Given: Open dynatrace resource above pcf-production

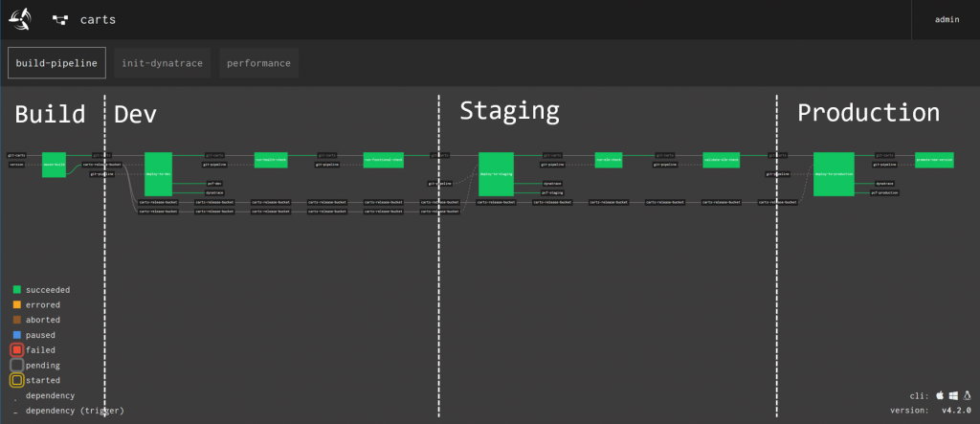Looking at the screenshot, I should pyautogui.click(x=883, y=183).
